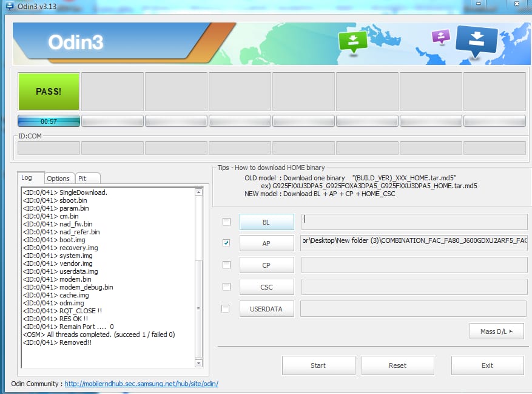Select log line 'RQT_CLOSE !!'
The image size is (532, 394).
62,311
